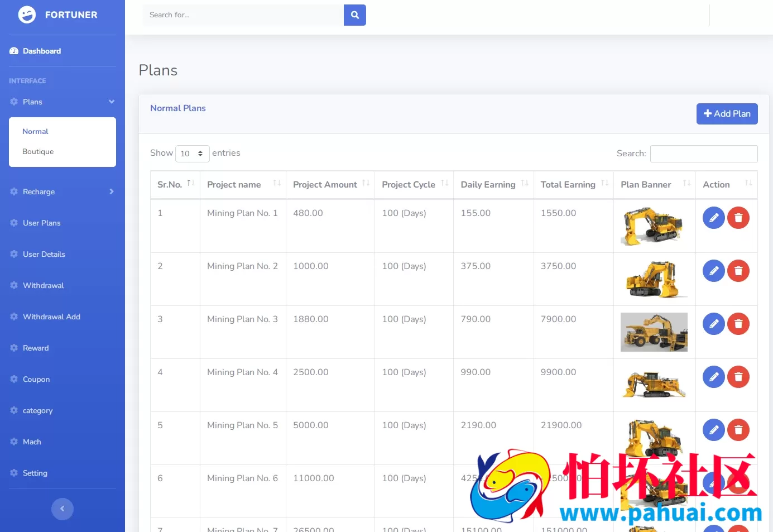This screenshot has width=773, height=532.
Task: Open Mining Plan No. 2 banner image
Action: click(654, 279)
